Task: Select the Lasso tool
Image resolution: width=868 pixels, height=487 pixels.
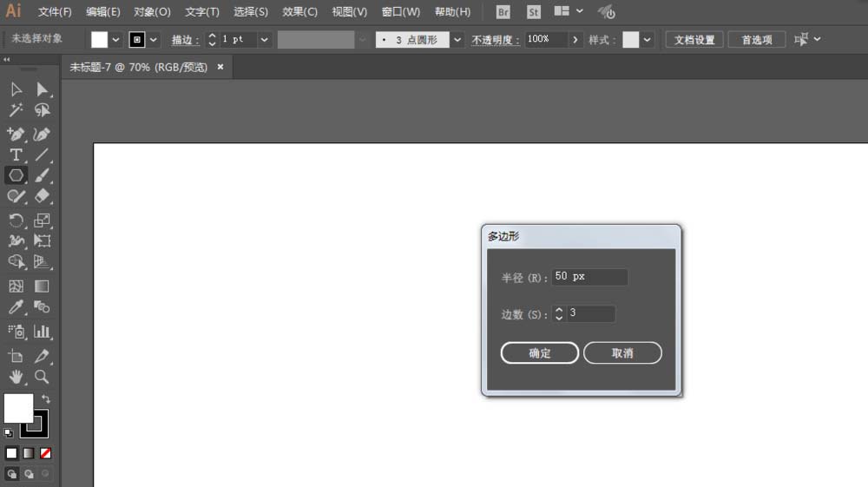Action: [42, 110]
